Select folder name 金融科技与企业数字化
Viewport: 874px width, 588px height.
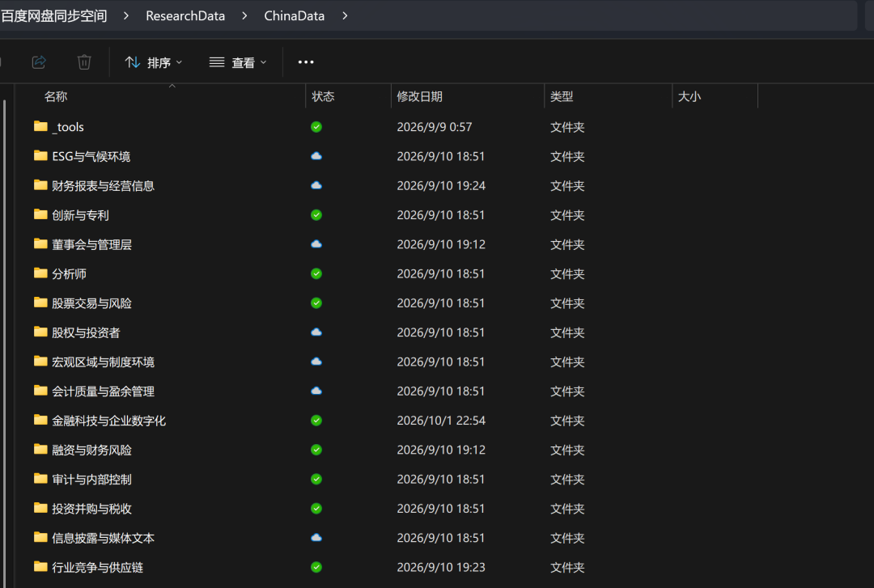(108, 421)
